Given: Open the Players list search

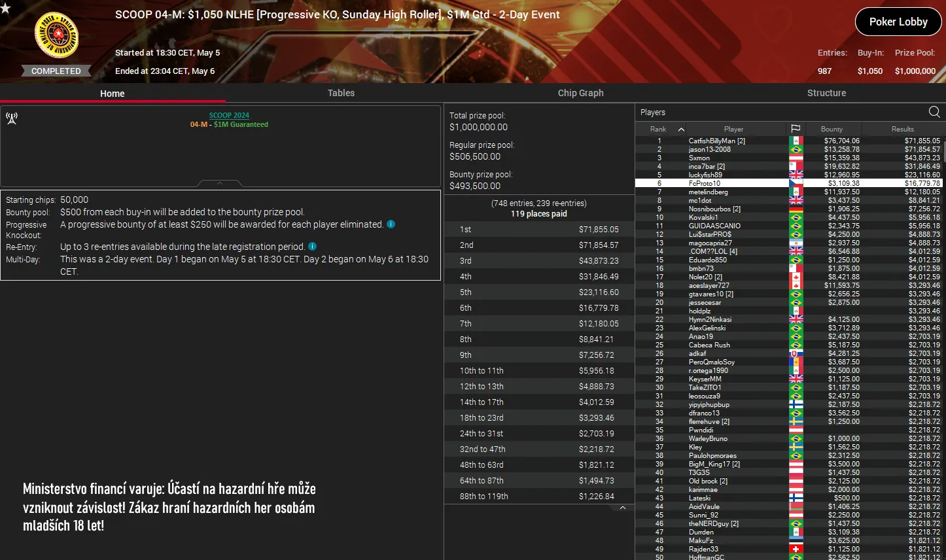Looking at the screenshot, I should click(x=935, y=111).
